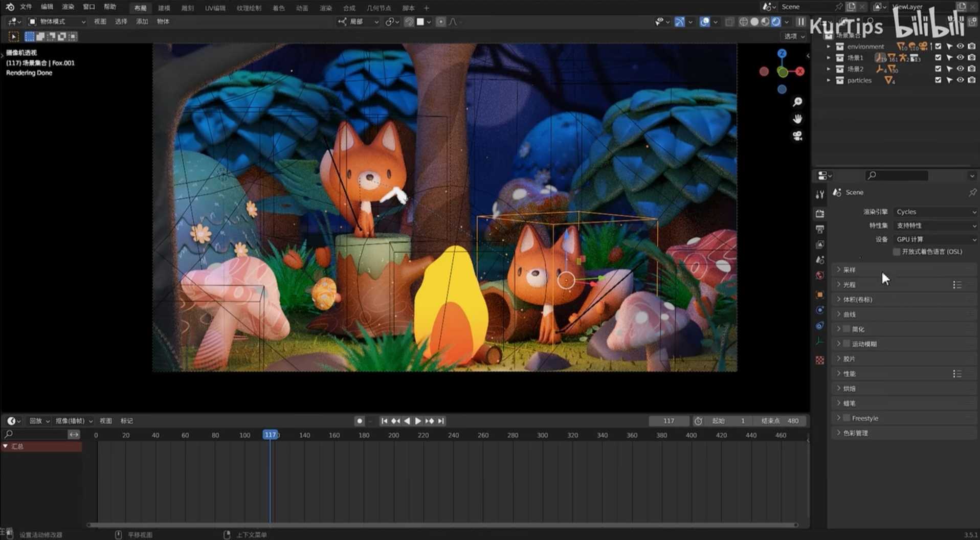Enable the Freestyle checkbox
The image size is (980, 540).
click(847, 418)
